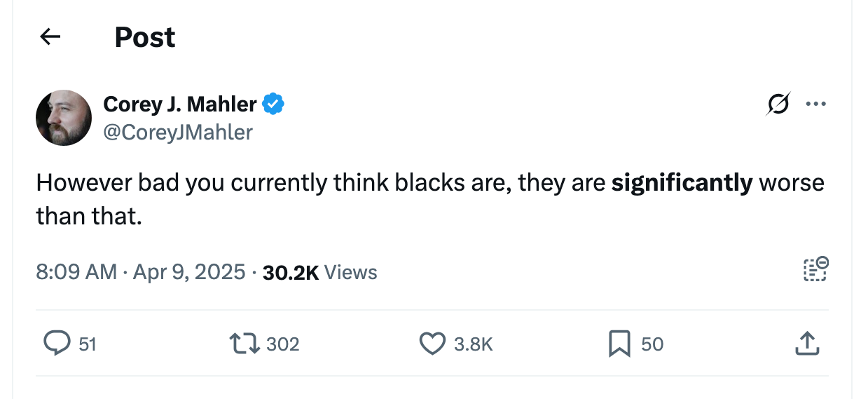Viewport: 868px width, 399px height.
Task: Open the @CoreyJMahler handle link
Action: pos(178,132)
